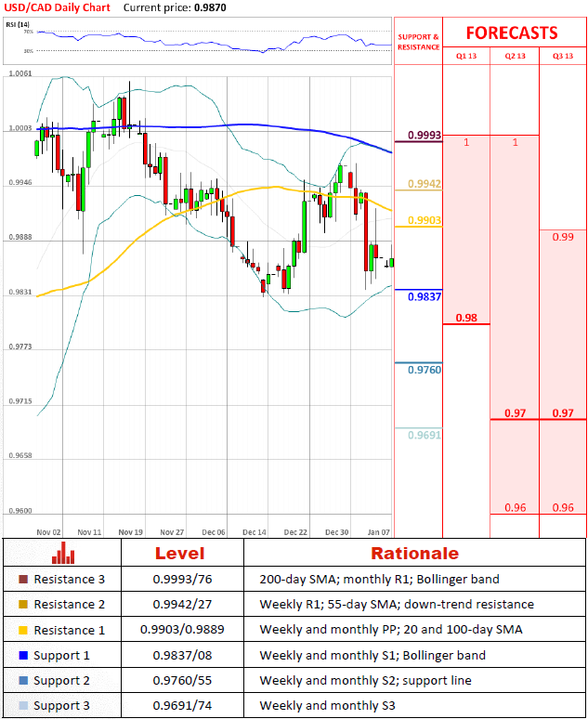Click the Resistance 1 yellow color swatch
588x719 pixels.
coord(23,630)
